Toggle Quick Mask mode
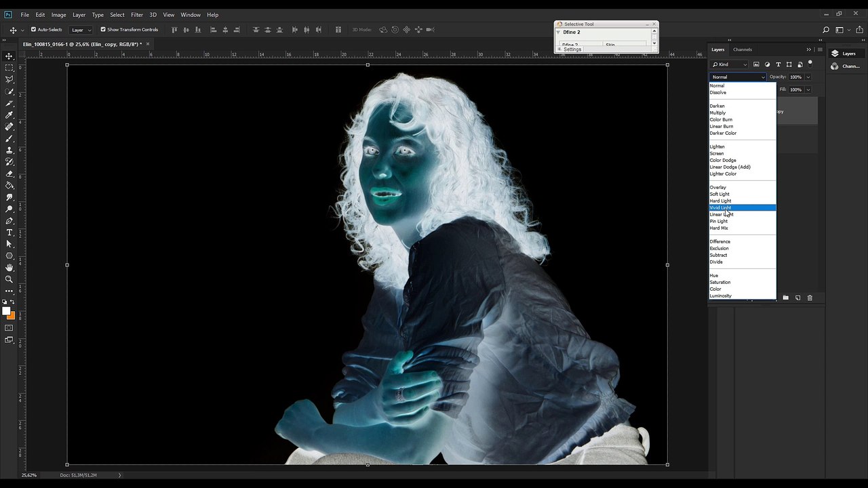Image resolution: width=868 pixels, height=488 pixels. [x=9, y=328]
